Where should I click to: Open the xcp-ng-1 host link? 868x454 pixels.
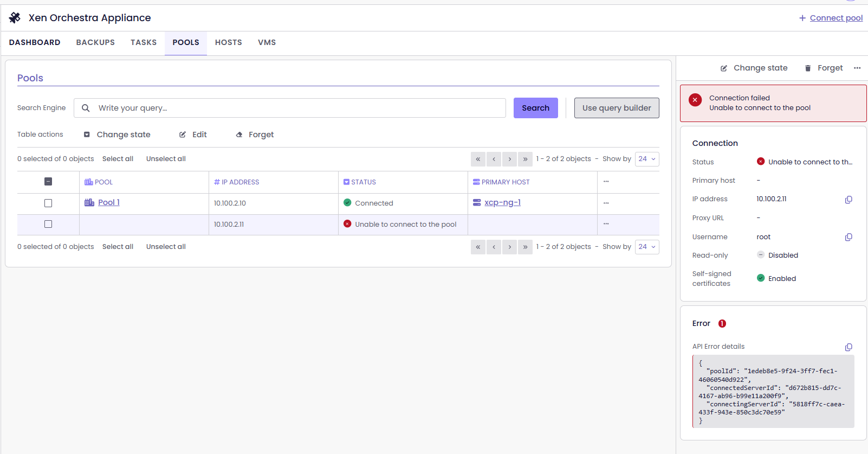pos(502,202)
